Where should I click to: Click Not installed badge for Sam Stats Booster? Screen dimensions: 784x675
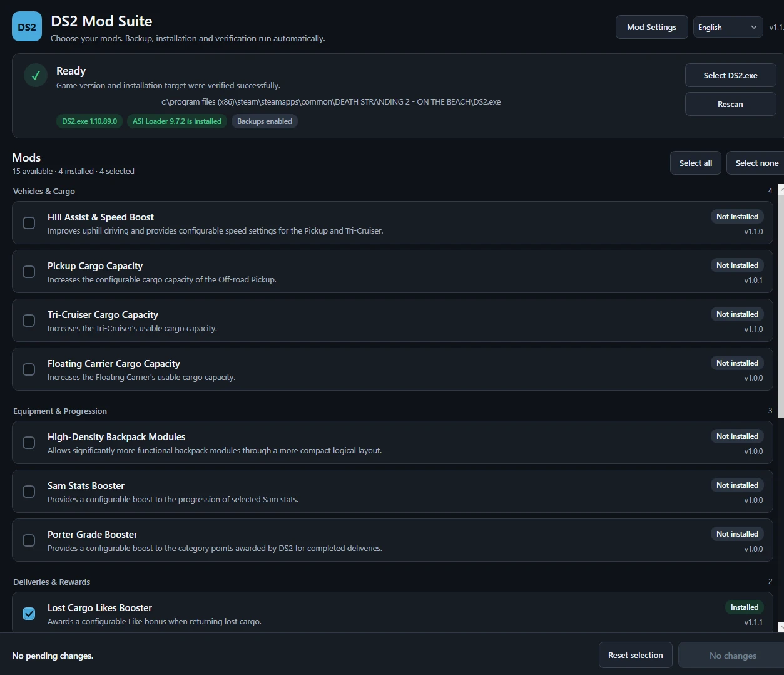(x=737, y=485)
